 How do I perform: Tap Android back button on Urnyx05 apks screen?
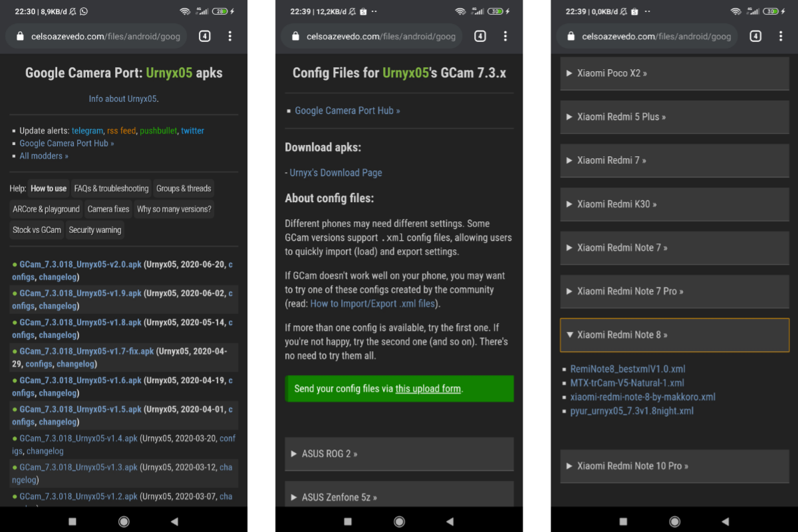[x=175, y=521]
